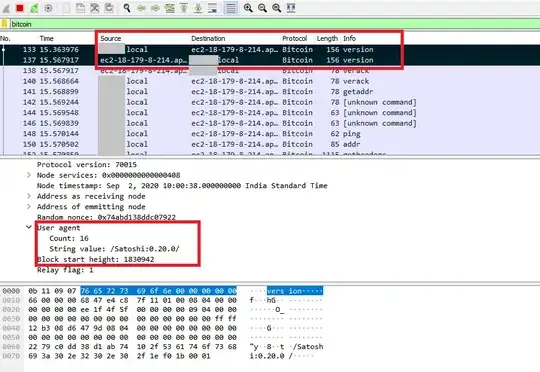Select packet 150 addr row
Viewport: 540px width, 372px height.
270,144
